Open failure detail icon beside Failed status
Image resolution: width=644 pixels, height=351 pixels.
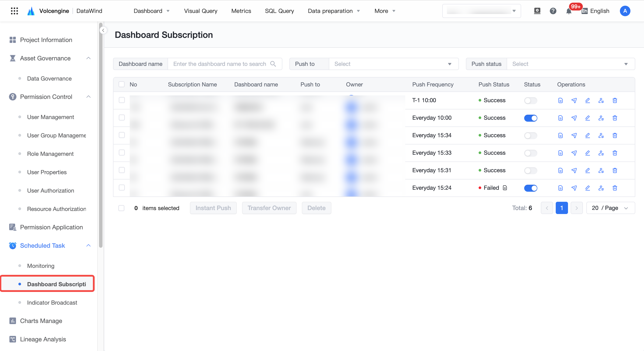point(505,188)
